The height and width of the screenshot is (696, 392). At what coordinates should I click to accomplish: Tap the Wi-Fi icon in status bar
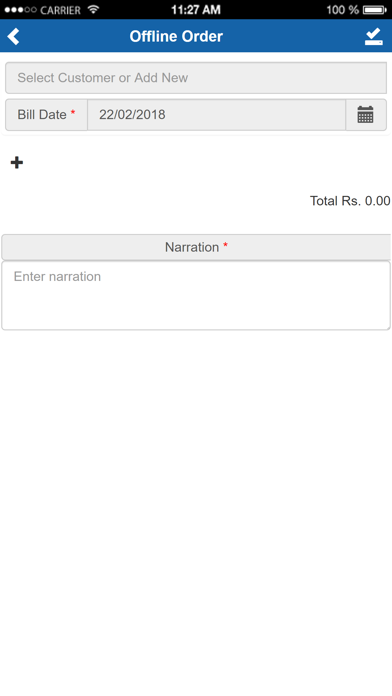click(93, 9)
